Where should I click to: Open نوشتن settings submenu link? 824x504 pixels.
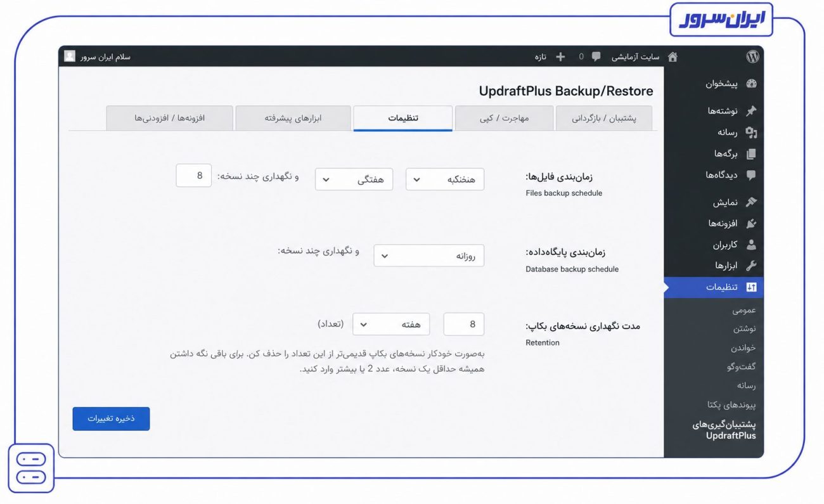click(x=745, y=329)
